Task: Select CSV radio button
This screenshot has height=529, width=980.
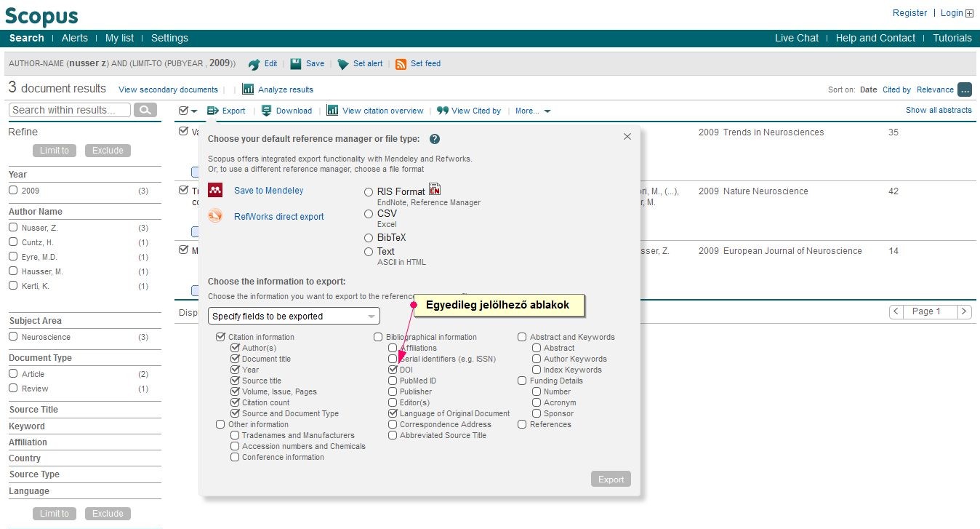Action: click(369, 214)
